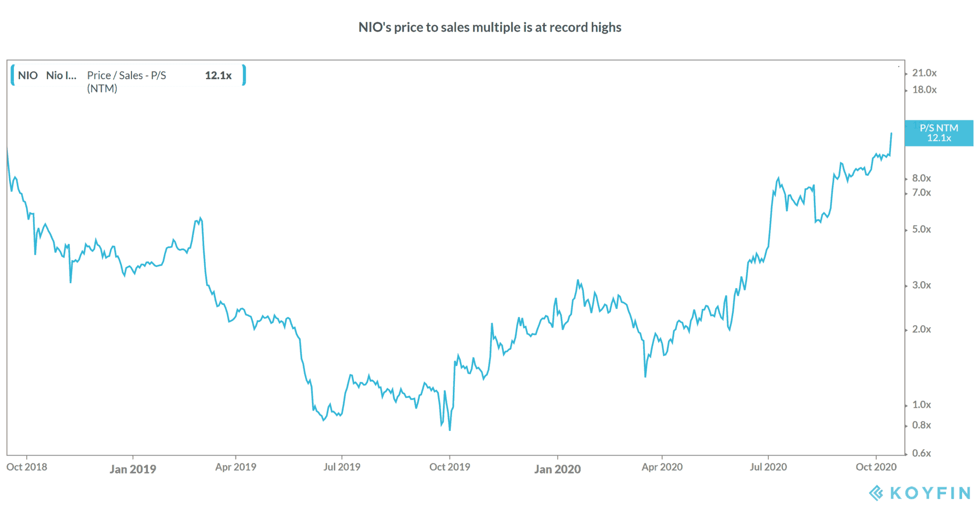Click the Koyfin logo icon
This screenshot has height=506, width=980.
pos(876,493)
